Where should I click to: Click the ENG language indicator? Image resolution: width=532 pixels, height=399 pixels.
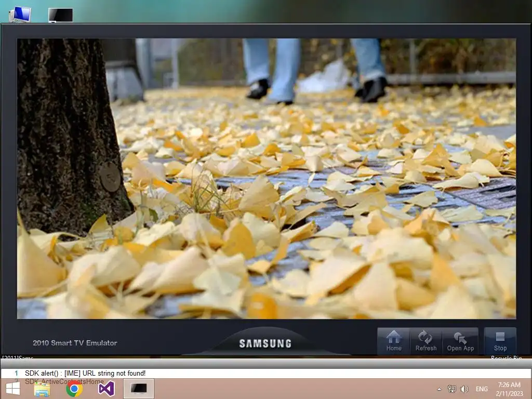(x=482, y=389)
